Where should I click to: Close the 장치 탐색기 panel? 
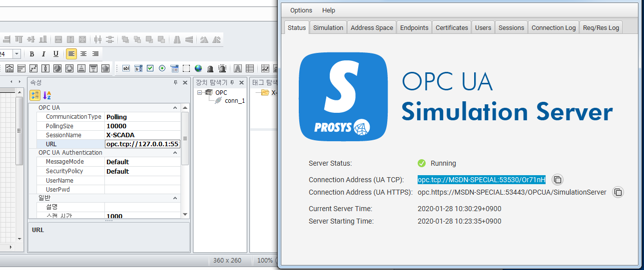click(242, 82)
